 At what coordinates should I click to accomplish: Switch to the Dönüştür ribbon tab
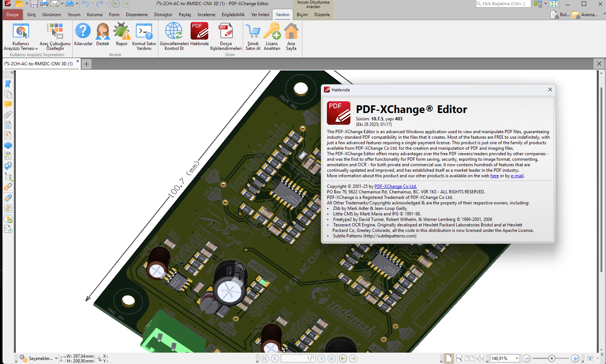pyautogui.click(x=163, y=15)
